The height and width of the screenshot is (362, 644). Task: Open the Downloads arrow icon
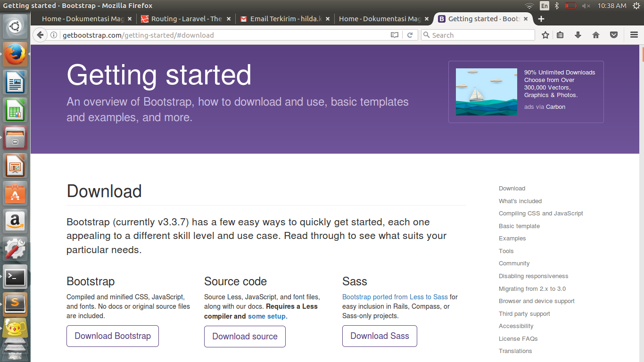pos(578,35)
